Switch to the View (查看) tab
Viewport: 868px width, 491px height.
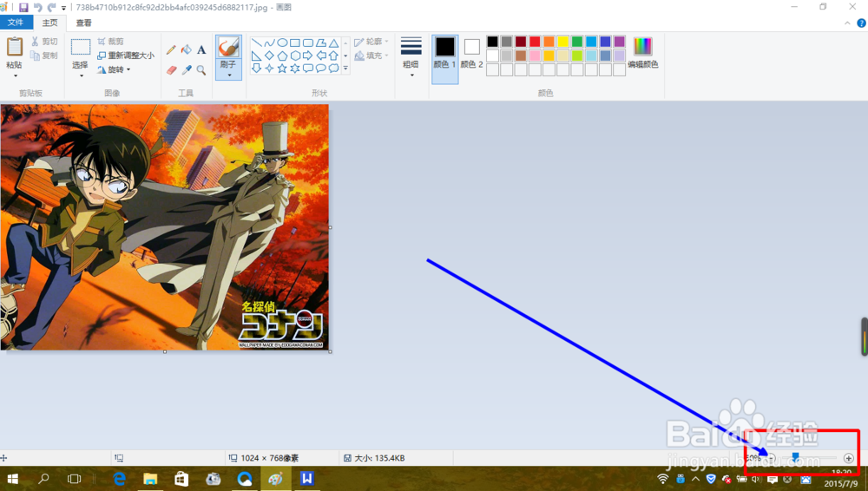(83, 23)
